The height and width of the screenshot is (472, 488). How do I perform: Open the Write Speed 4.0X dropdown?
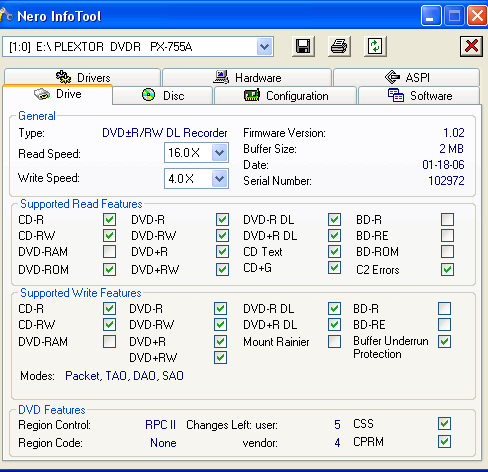[219, 179]
